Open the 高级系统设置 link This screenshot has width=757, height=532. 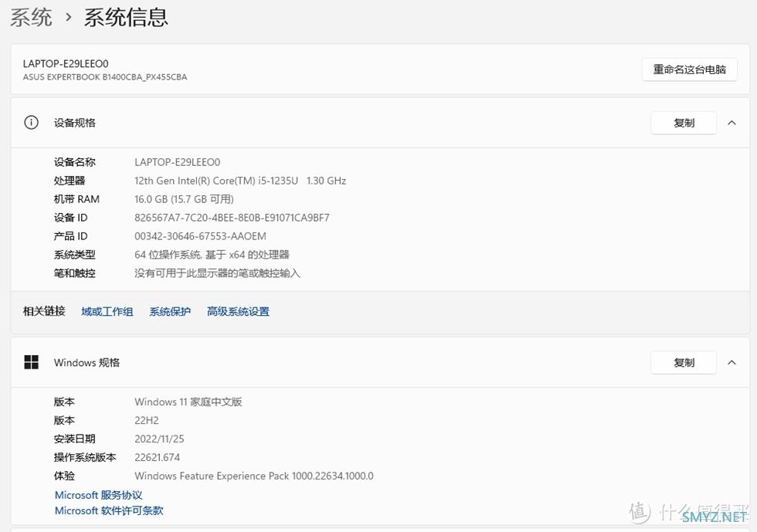click(238, 311)
